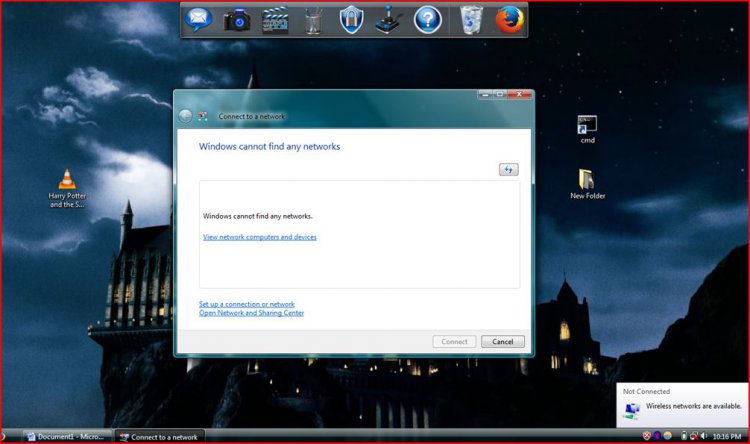Open the movie clapperboard dock icon

pyautogui.click(x=275, y=20)
